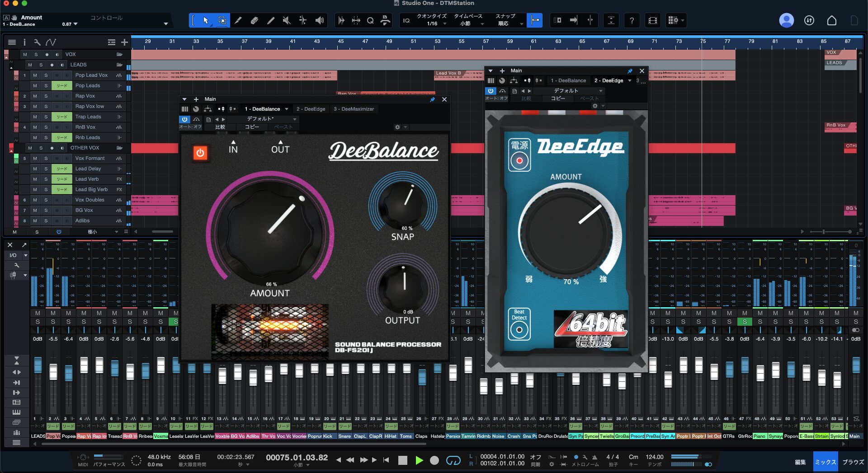The width and height of the screenshot is (868, 473).
Task: Click the record button in the transport
Action: pyautogui.click(x=434, y=460)
